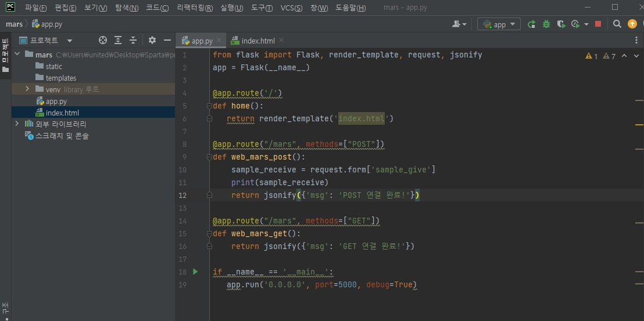Fold the web_mars_post function at line 9

pyautogui.click(x=209, y=157)
